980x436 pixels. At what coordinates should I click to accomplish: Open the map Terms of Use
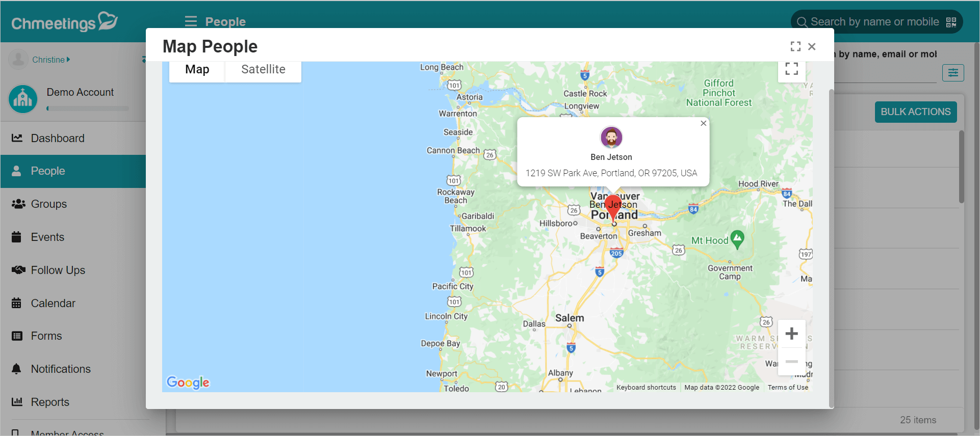point(788,388)
